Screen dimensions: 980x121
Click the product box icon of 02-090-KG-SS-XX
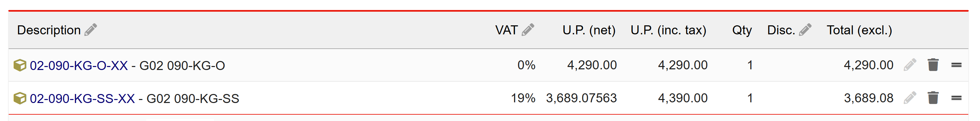(x=20, y=98)
